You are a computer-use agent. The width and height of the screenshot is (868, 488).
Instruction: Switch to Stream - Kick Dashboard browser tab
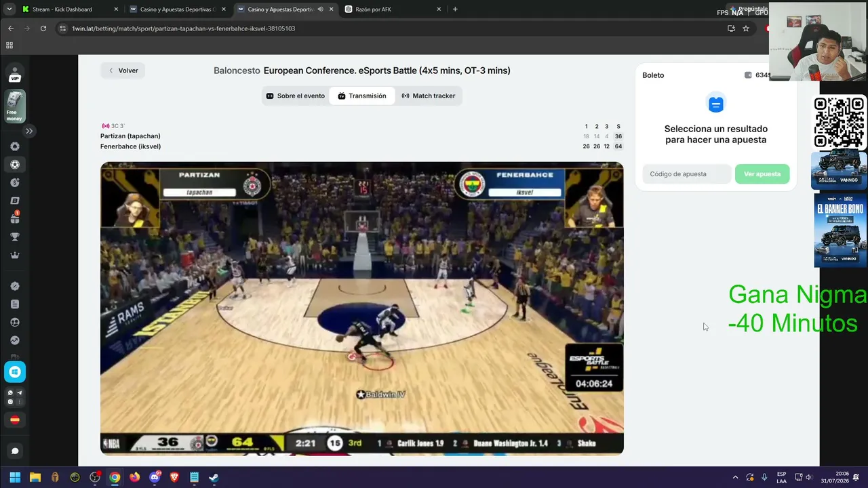68,9
